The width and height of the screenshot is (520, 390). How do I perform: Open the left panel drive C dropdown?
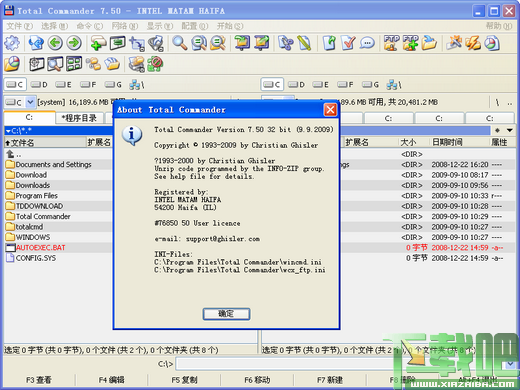[x=30, y=102]
